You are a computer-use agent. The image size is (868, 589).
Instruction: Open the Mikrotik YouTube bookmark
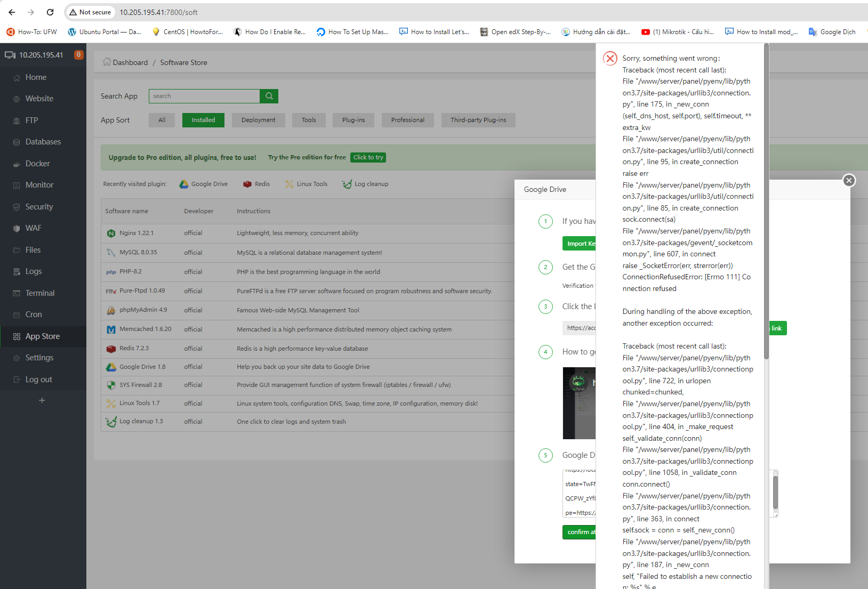678,32
